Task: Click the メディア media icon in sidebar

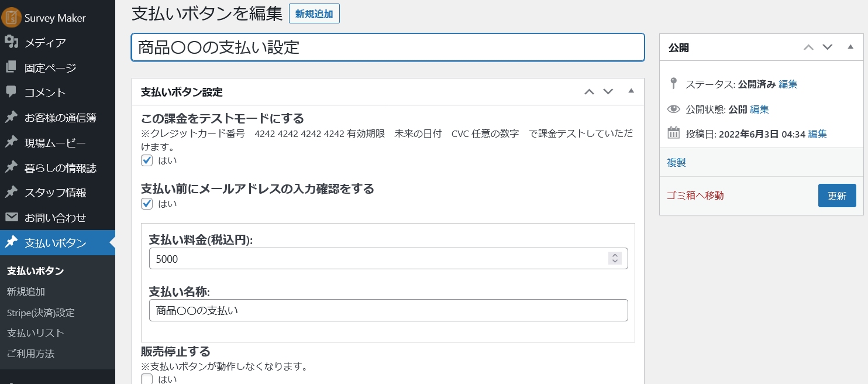Action: point(11,42)
